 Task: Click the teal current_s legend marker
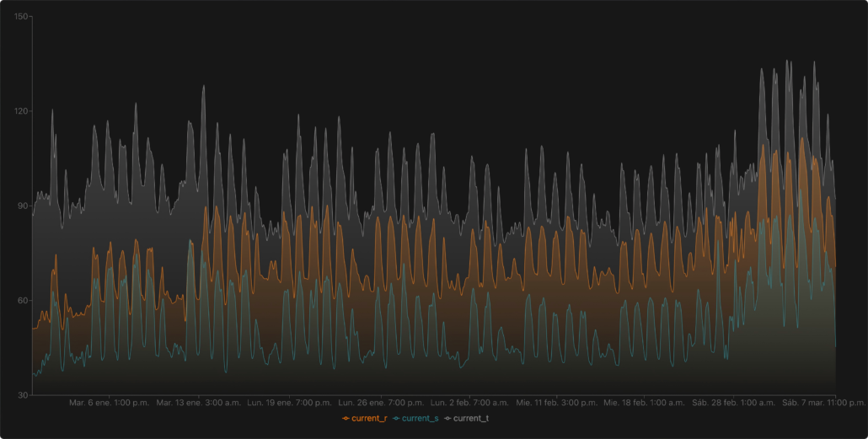tap(396, 418)
